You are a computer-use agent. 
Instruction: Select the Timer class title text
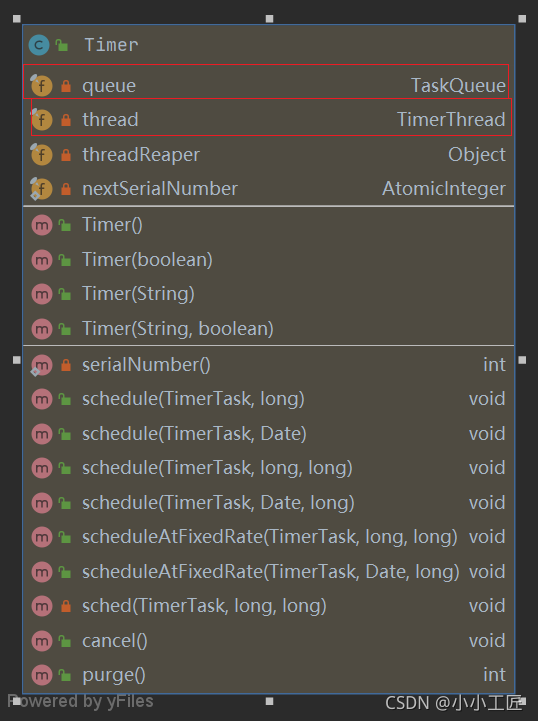pos(111,45)
